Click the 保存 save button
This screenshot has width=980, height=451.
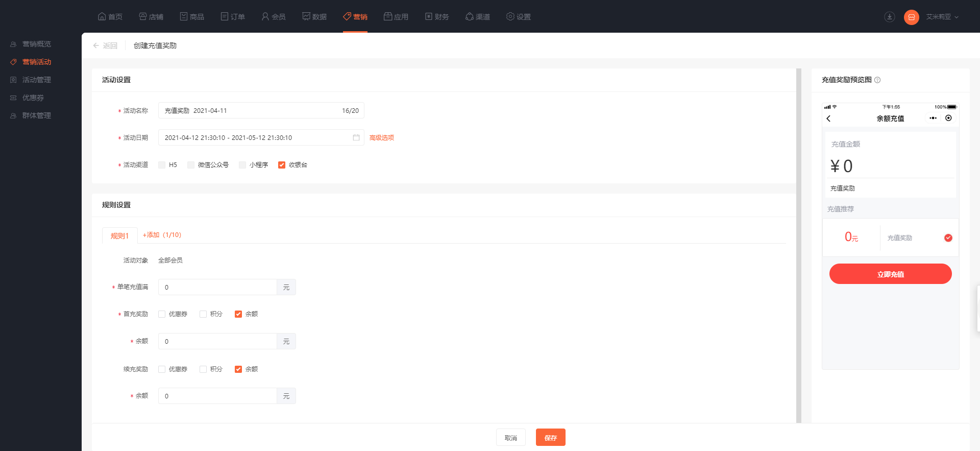(551, 438)
